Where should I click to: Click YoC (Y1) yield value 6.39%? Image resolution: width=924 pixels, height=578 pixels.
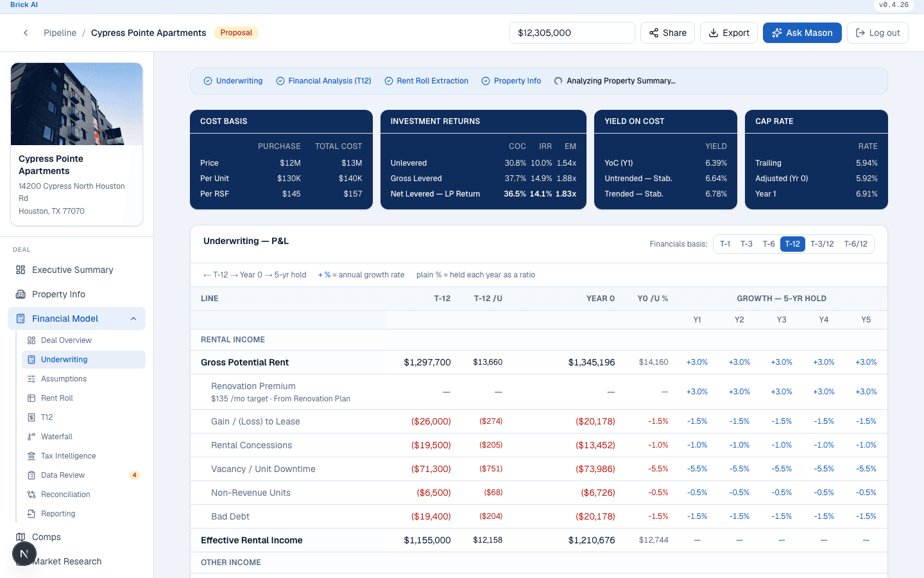click(x=716, y=163)
